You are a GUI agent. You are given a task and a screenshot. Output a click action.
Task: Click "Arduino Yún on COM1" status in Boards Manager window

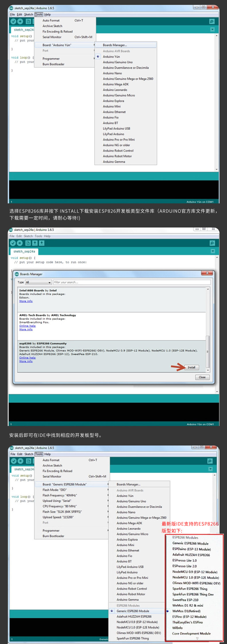200,424
